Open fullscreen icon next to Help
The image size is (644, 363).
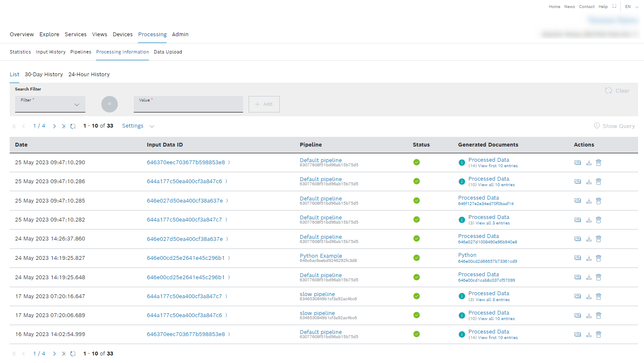[x=614, y=6]
